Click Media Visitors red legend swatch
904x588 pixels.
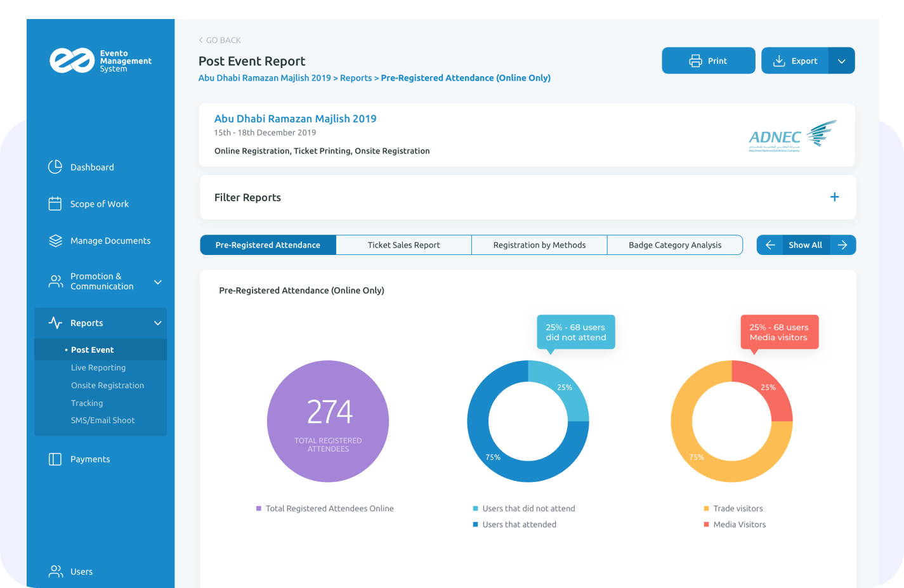click(x=706, y=525)
